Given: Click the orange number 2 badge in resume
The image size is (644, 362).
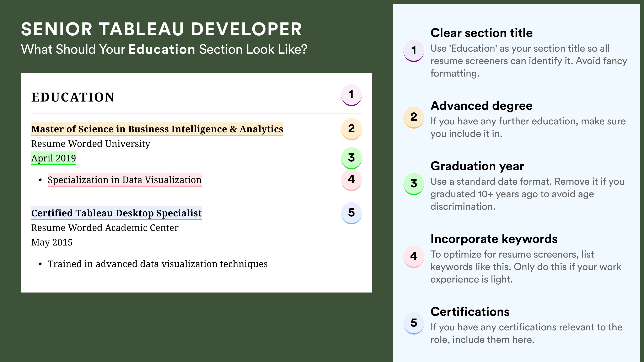Looking at the screenshot, I should [351, 129].
